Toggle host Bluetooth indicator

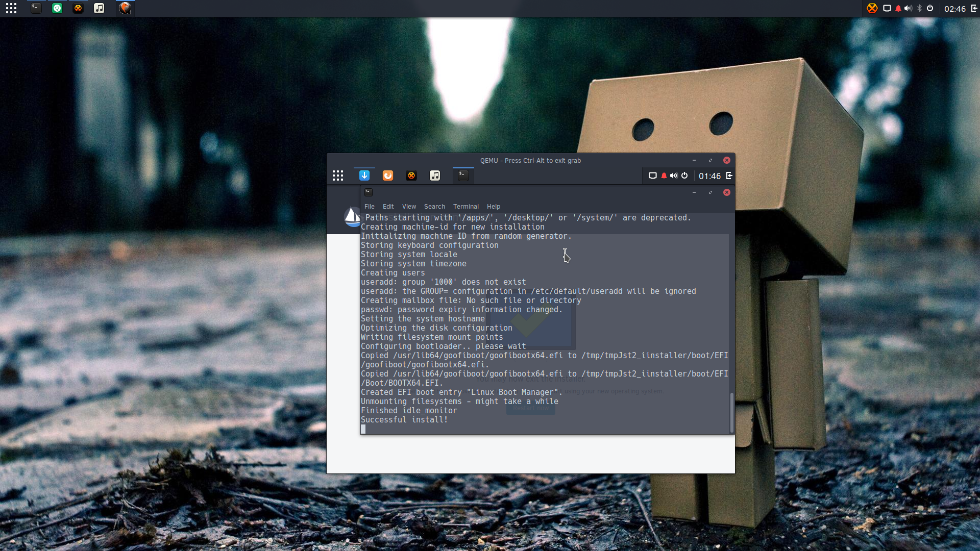coord(919,8)
